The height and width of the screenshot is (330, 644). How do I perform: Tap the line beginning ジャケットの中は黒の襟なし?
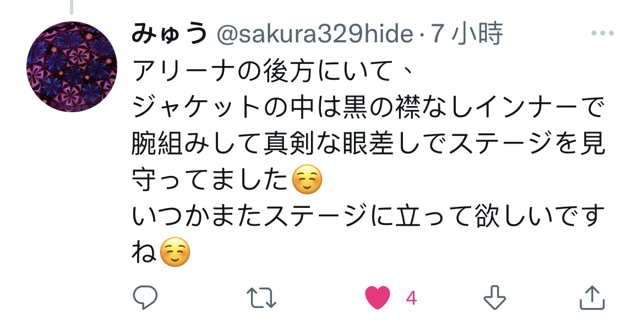click(x=368, y=108)
